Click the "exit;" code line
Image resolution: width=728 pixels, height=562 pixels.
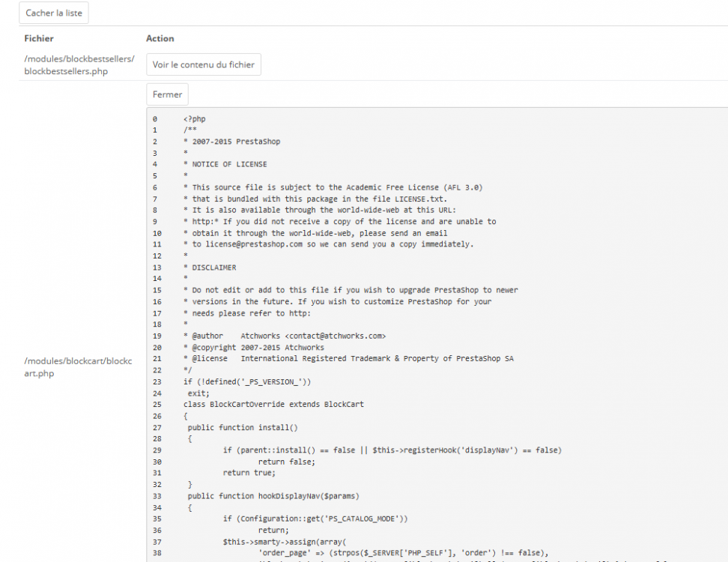pyautogui.click(x=198, y=393)
